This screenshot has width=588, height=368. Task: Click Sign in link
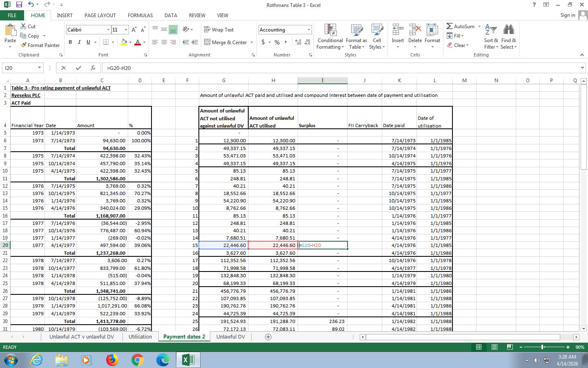[568, 15]
